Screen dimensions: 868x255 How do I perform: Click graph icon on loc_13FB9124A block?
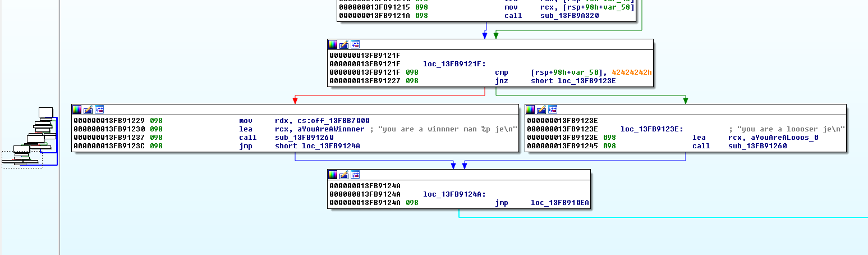(355, 175)
